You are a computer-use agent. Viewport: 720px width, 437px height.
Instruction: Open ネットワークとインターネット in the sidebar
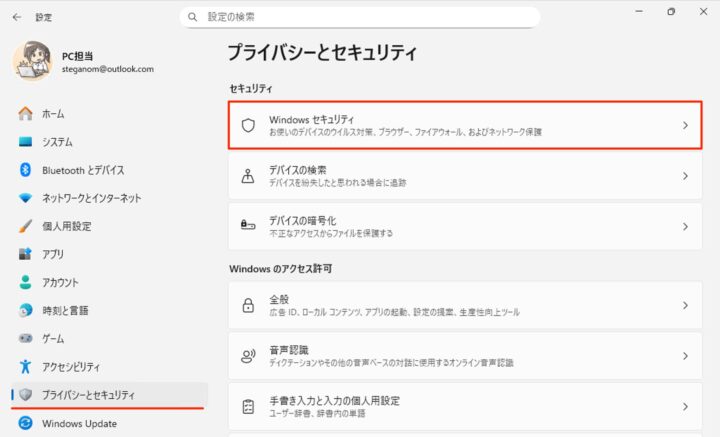tap(91, 198)
